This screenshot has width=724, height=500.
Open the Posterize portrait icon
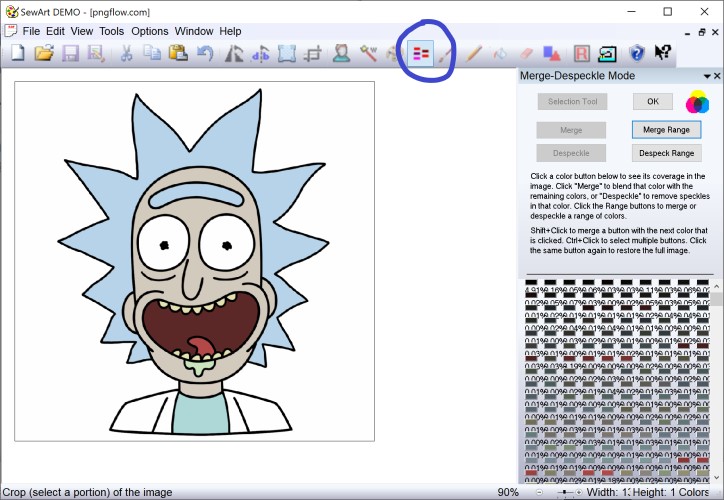(x=341, y=54)
